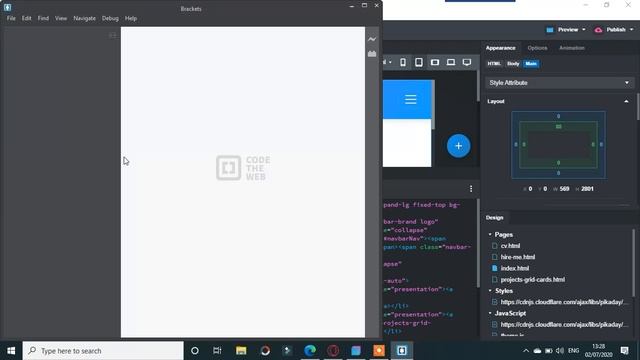Screen dimensions: 640x360
Task: Click the blue plus add-component button
Action: [x=458, y=146]
